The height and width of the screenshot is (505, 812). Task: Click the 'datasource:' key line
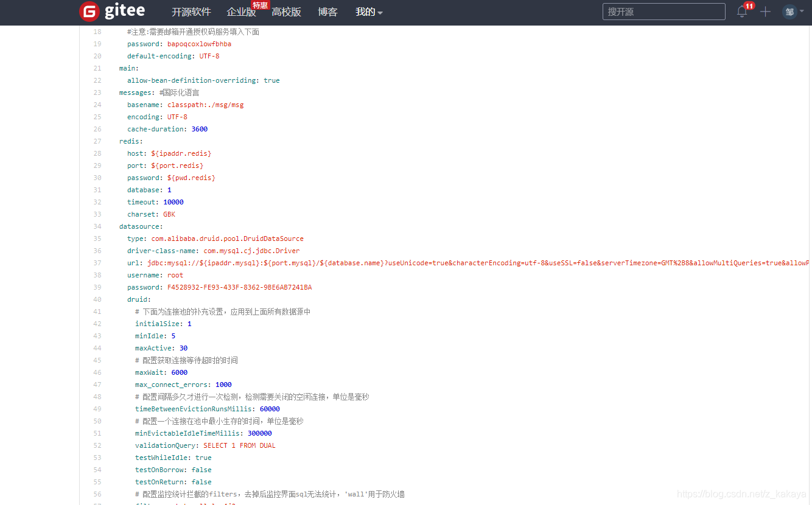(141, 226)
